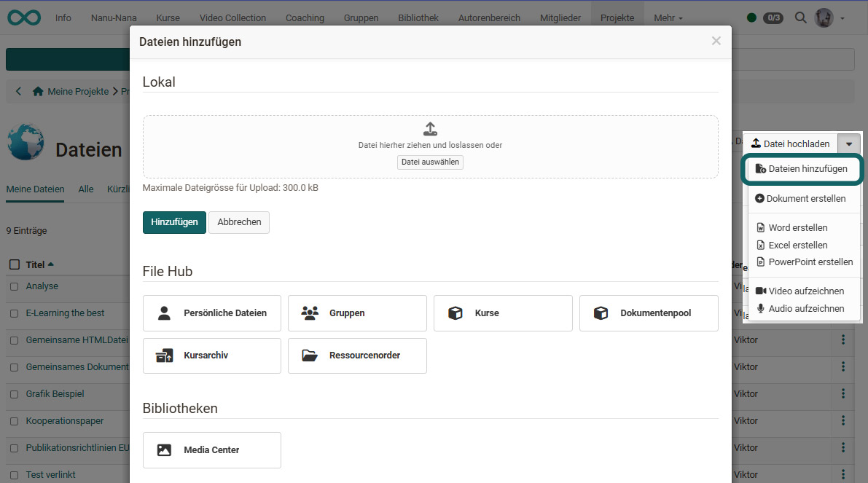Toggle the select-all checkbox beside Titel
This screenshot has width=868, height=483.
pyautogui.click(x=15, y=264)
